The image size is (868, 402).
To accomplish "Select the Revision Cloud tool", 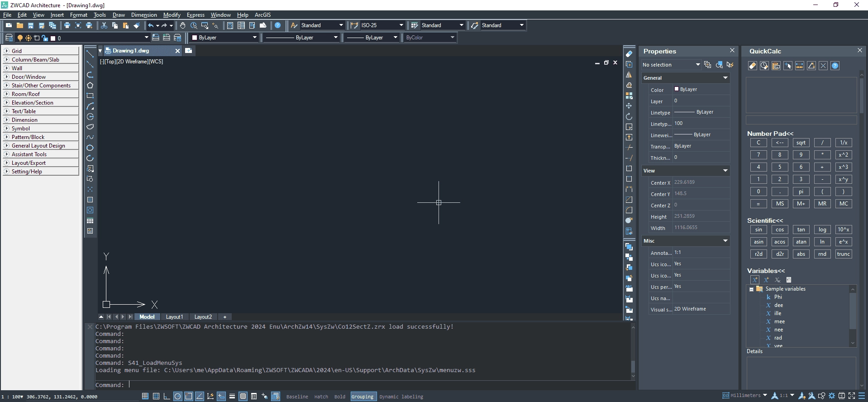I will (x=90, y=127).
